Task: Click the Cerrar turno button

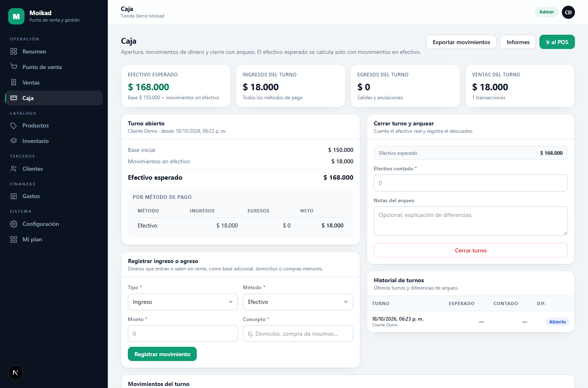Action: click(x=471, y=250)
